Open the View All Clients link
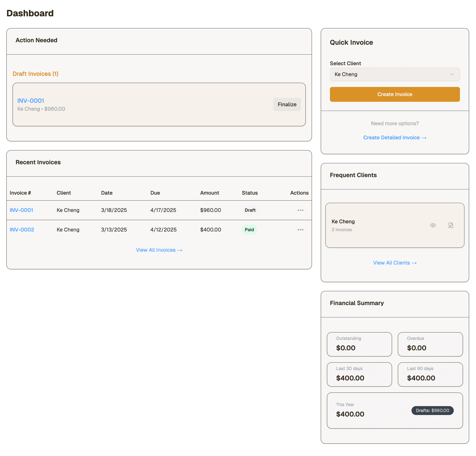The image size is (476, 456). (394, 263)
